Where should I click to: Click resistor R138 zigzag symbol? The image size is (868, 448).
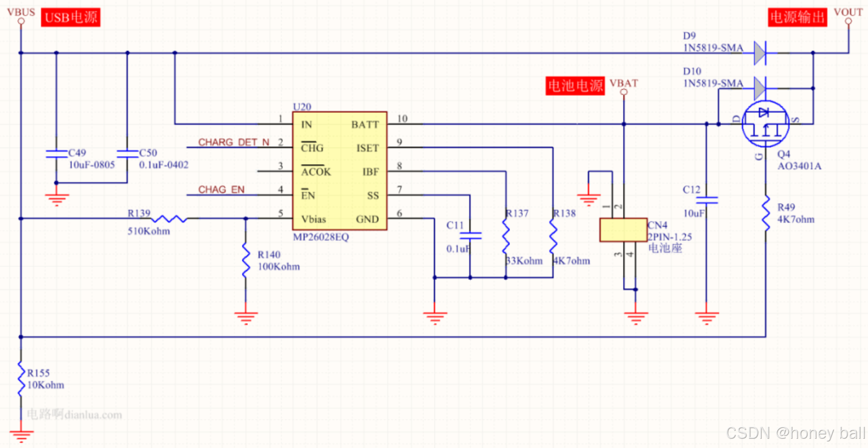553,236
